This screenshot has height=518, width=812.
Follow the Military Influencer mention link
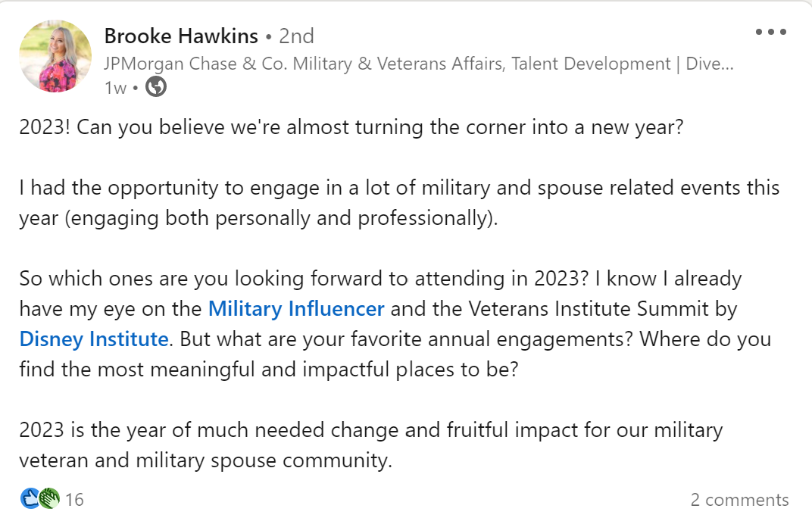click(x=296, y=309)
